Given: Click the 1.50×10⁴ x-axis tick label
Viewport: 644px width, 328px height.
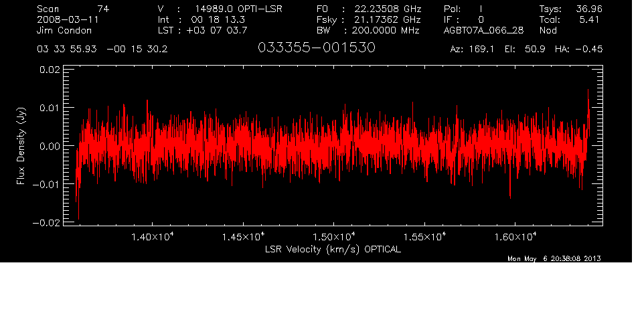Looking at the screenshot, I should [334, 237].
